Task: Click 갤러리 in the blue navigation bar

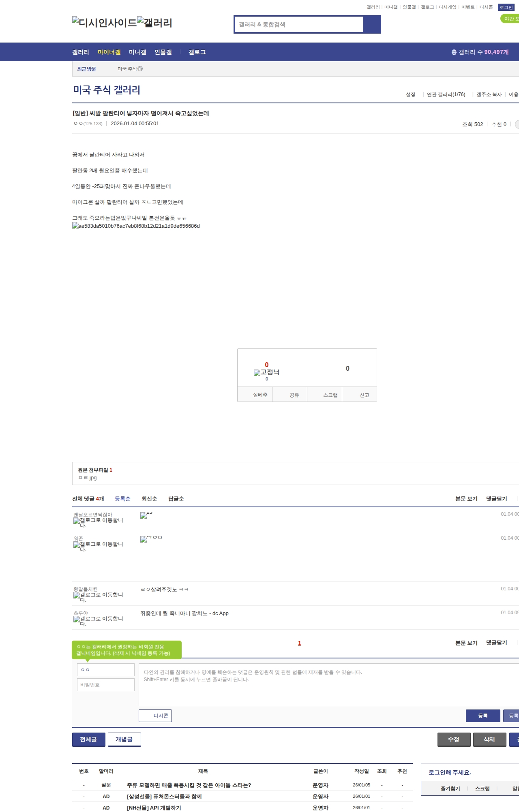Action: point(81,52)
